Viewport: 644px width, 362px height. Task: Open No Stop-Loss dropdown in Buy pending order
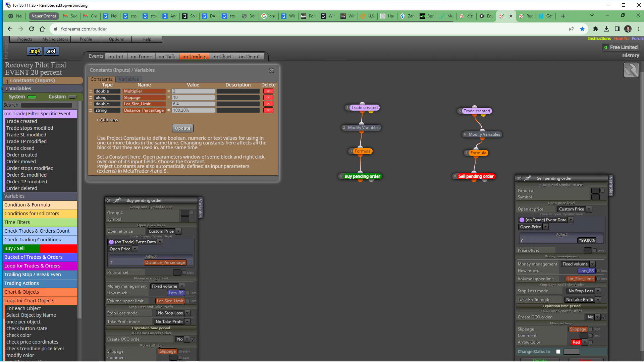(173, 313)
